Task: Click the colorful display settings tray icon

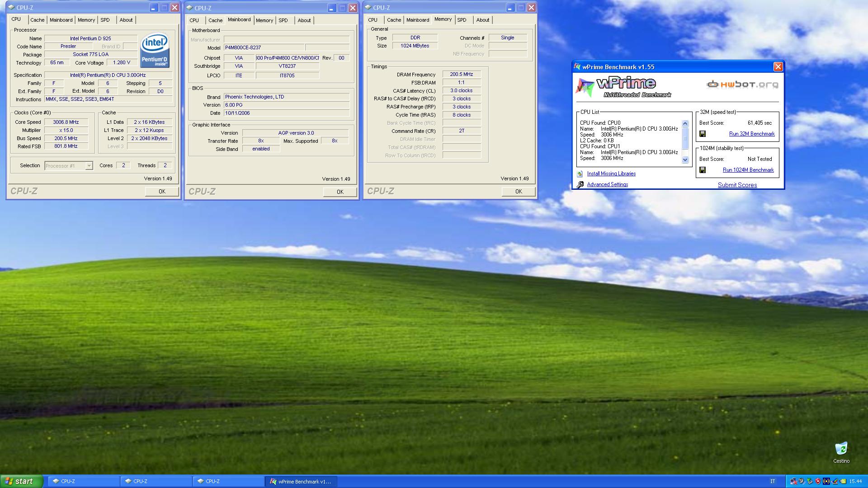Action: pos(835,481)
